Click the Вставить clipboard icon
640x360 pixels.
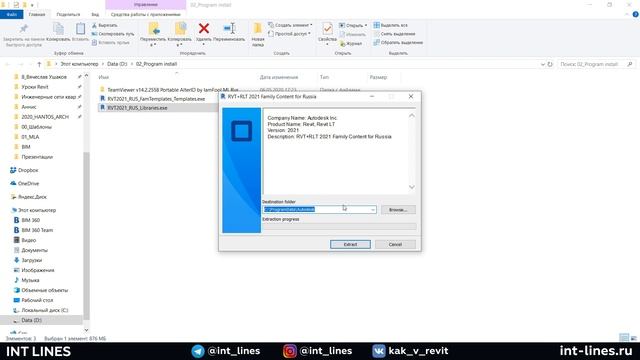80,29
